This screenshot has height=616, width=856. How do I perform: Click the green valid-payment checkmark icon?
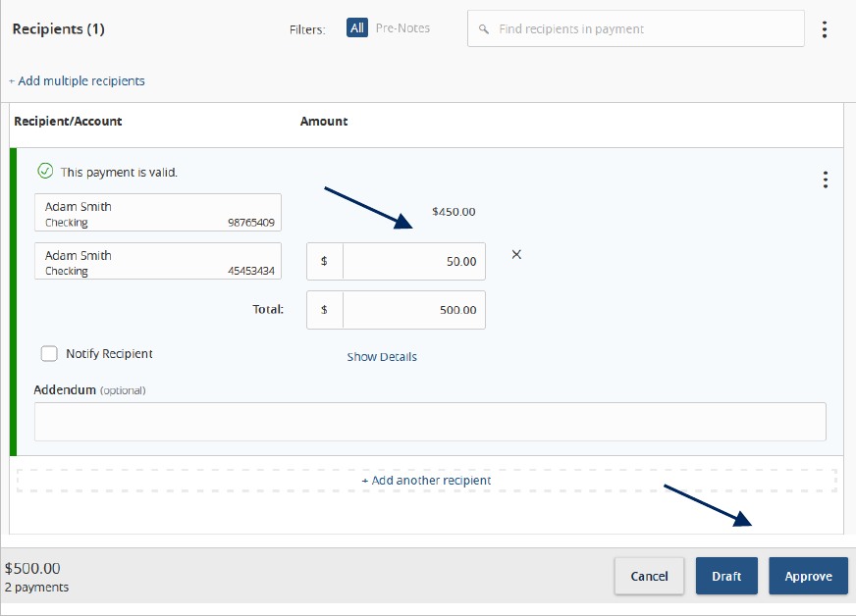pyautogui.click(x=45, y=172)
